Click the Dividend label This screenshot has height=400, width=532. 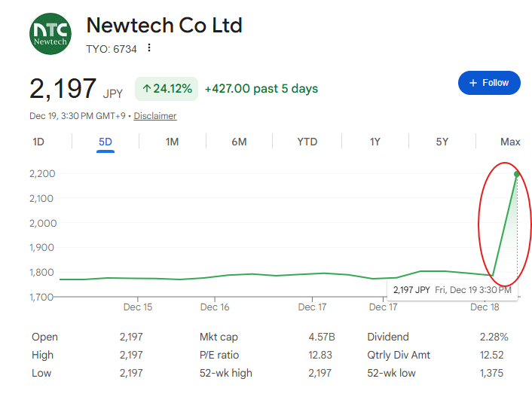pyautogui.click(x=388, y=337)
